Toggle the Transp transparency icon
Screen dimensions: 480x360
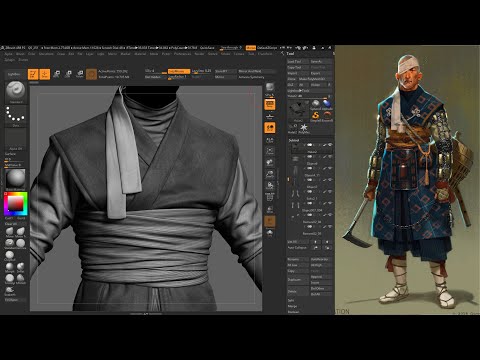coord(270,209)
